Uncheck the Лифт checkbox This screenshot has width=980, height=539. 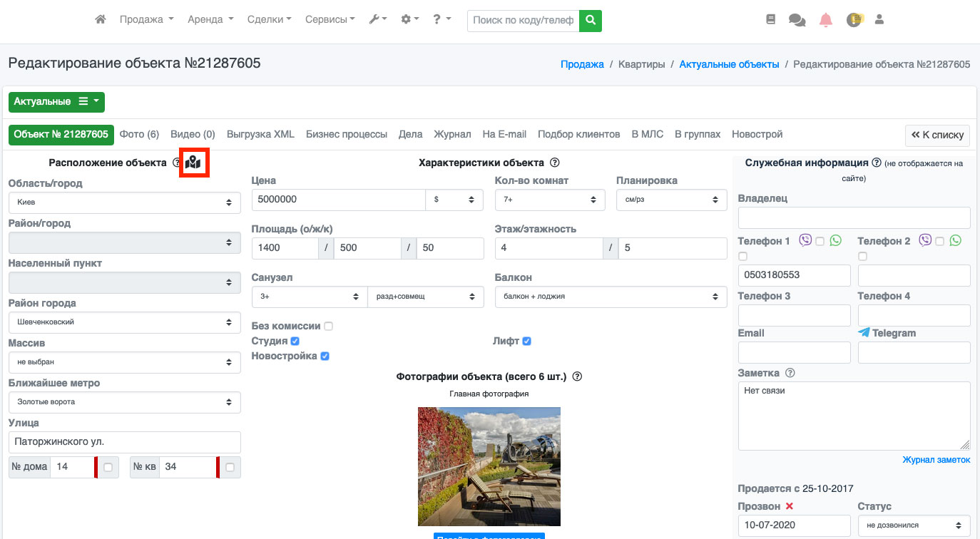[x=526, y=342]
